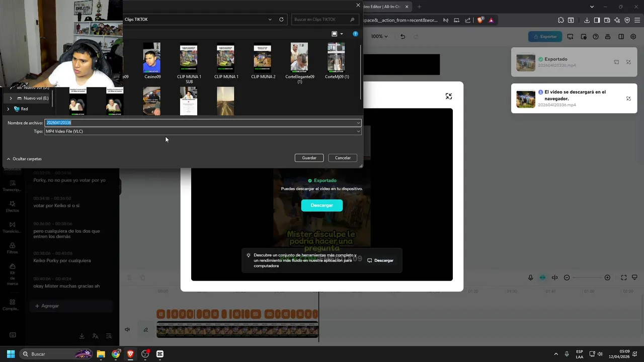This screenshot has height=362, width=644.
Task: Zoom out the timeline with minus
Action: tap(567, 278)
